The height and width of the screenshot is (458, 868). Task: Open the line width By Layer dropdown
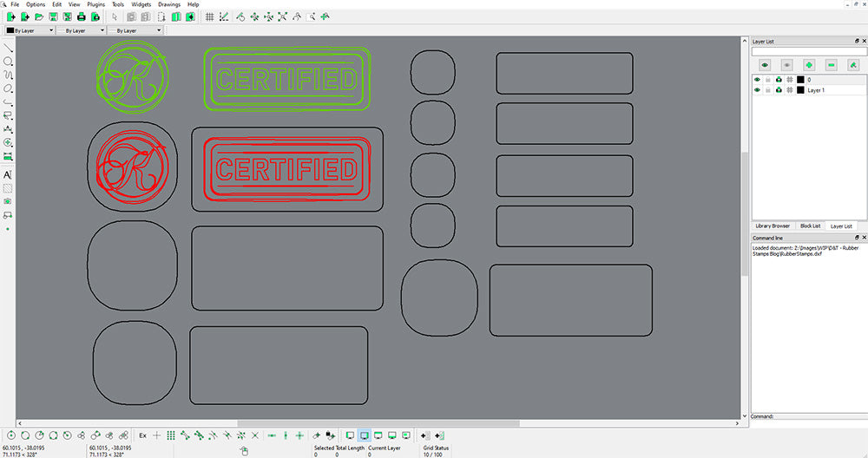(81, 30)
